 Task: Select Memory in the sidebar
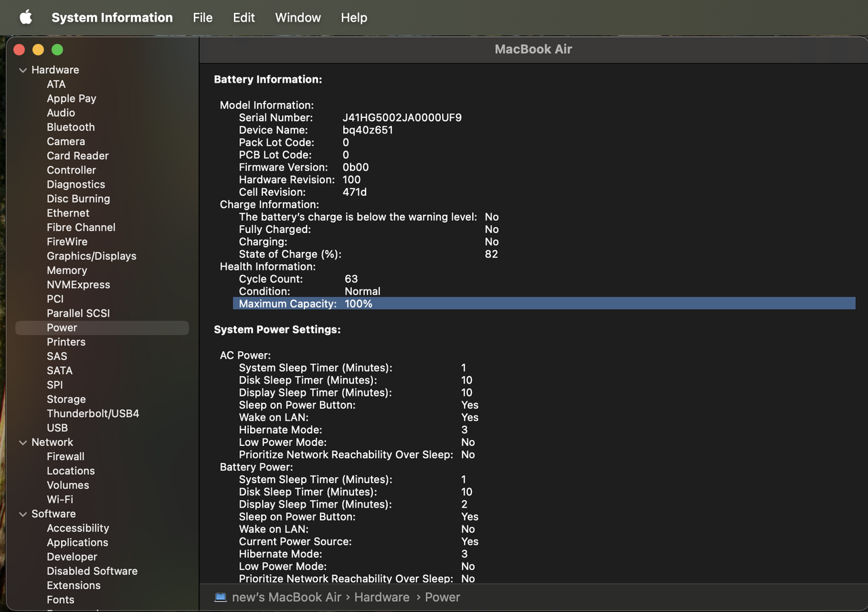point(66,270)
